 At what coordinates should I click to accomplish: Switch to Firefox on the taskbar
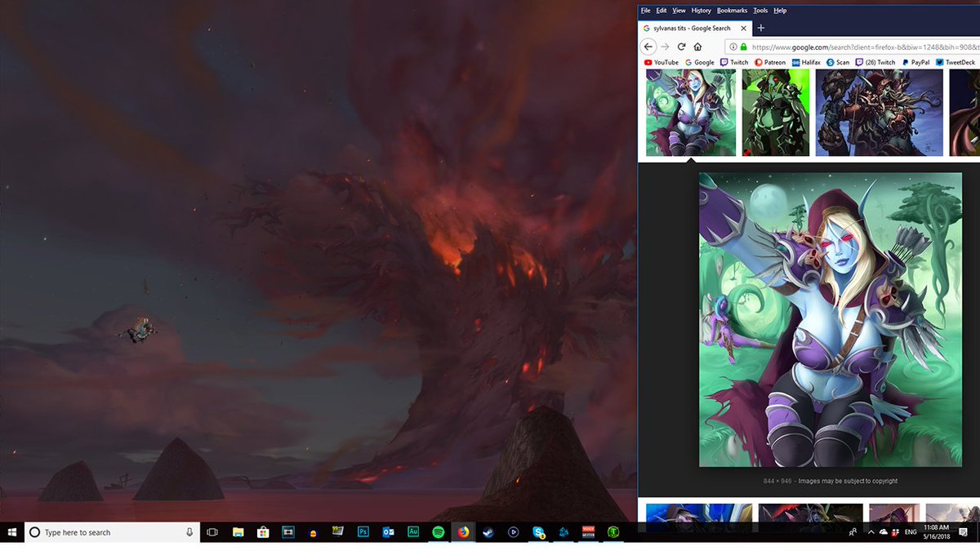(463, 532)
